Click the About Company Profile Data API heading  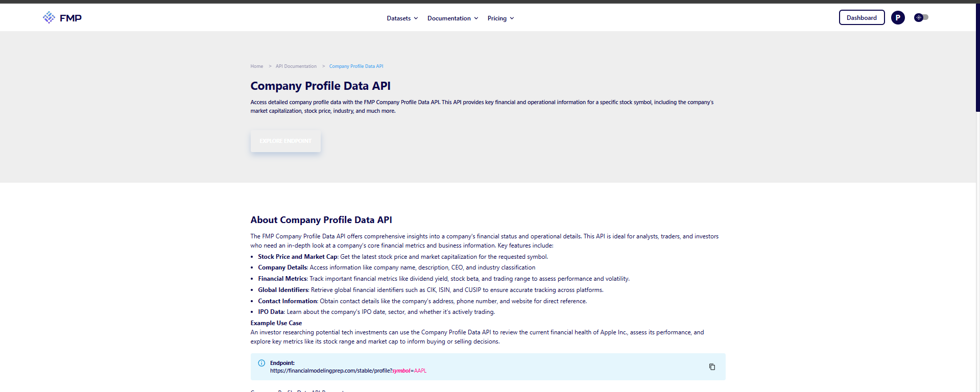[x=321, y=220]
